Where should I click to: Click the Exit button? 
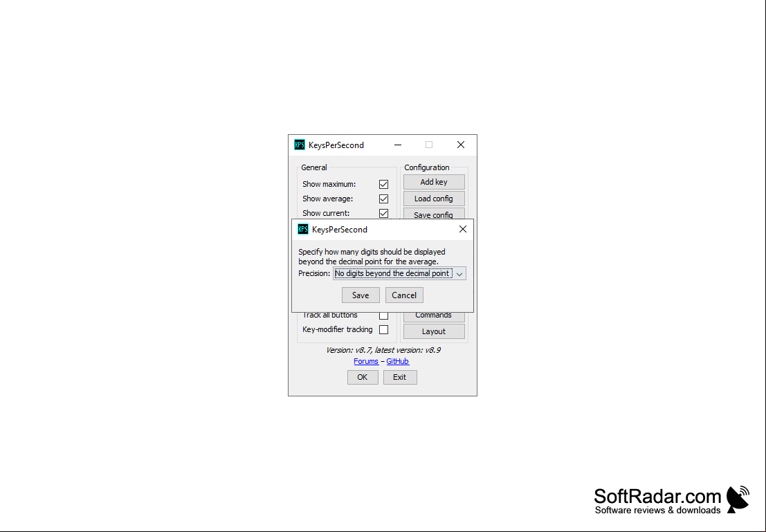[400, 377]
